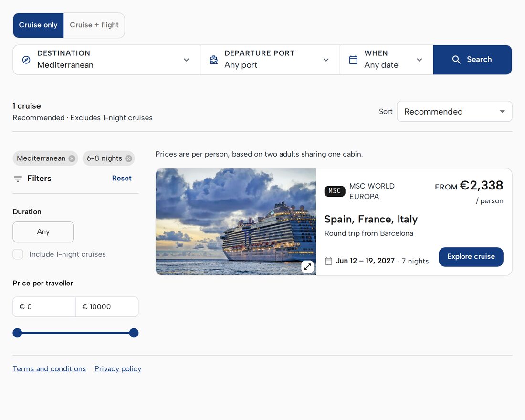Screen dimensions: 525x420
Task: Open the Destination dropdown showing Mediterranean
Action: tap(106, 60)
